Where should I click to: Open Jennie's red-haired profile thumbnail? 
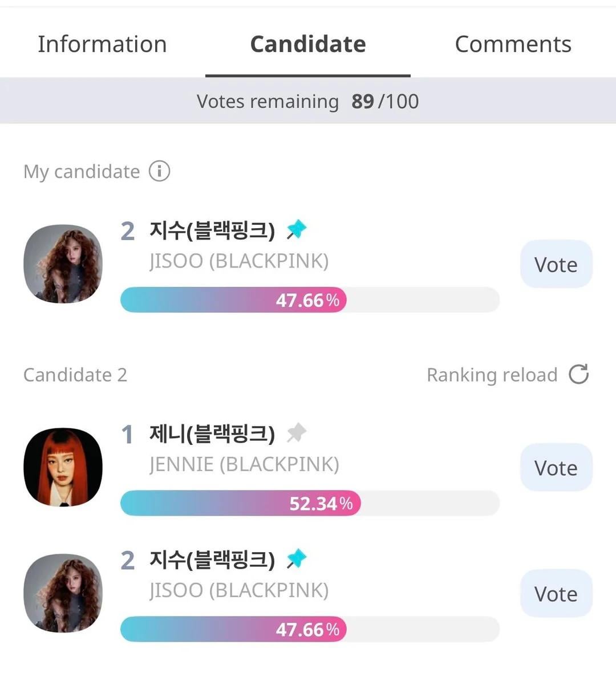tap(63, 467)
